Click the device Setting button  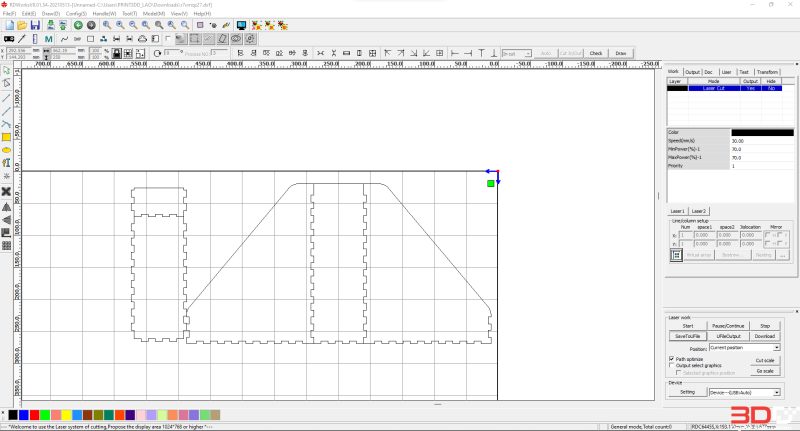(x=687, y=392)
